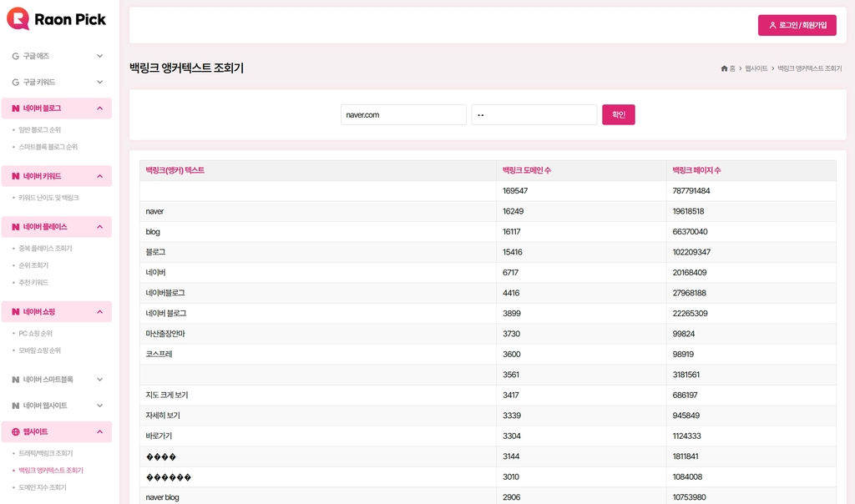Open 일반 블로그 순위 menu item
Viewport: 855px width, 504px height.
click(40, 129)
